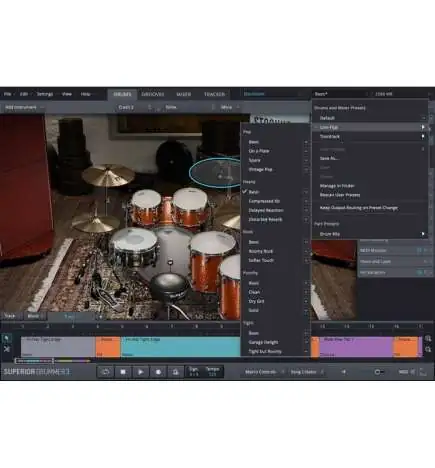This screenshot has width=435, height=468.
Task: Switch to the GROOVES tab
Action: point(153,95)
